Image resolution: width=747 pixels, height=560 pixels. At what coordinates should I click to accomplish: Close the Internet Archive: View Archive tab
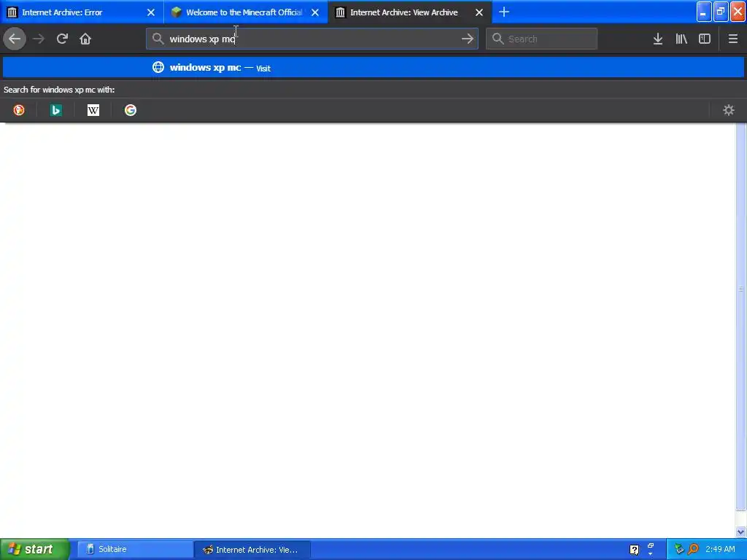point(479,12)
